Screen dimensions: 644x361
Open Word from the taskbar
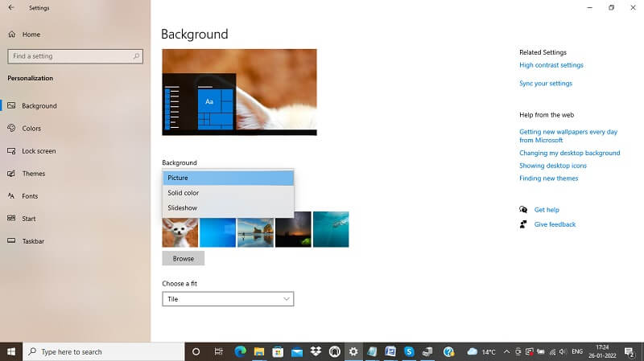390,352
